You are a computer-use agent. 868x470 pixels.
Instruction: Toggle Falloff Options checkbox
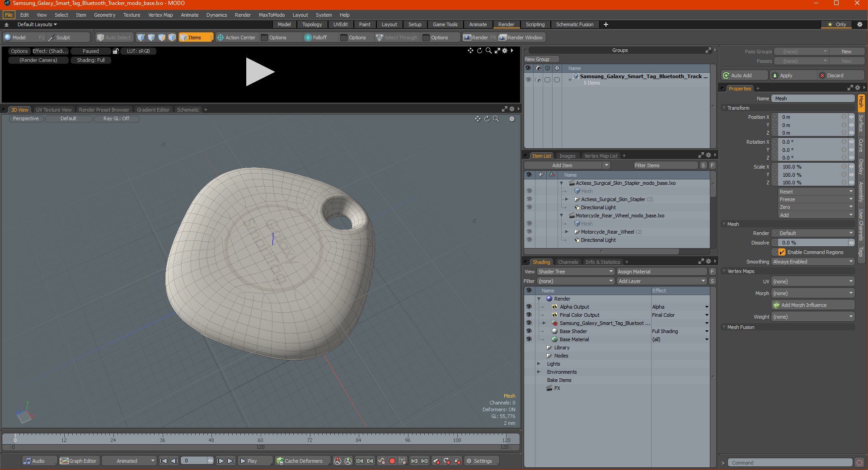coord(344,38)
